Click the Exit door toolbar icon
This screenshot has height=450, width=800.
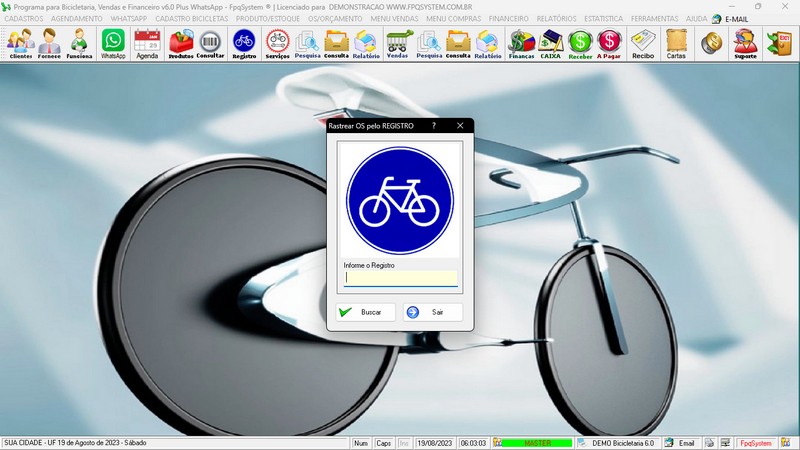pos(780,43)
